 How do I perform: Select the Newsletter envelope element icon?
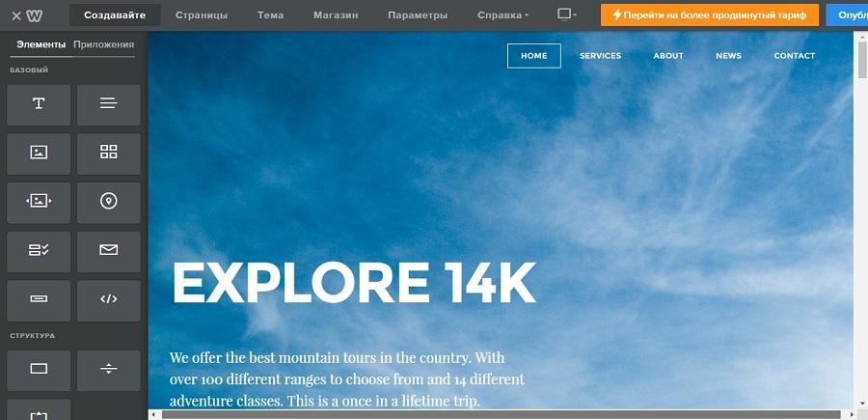tap(108, 252)
